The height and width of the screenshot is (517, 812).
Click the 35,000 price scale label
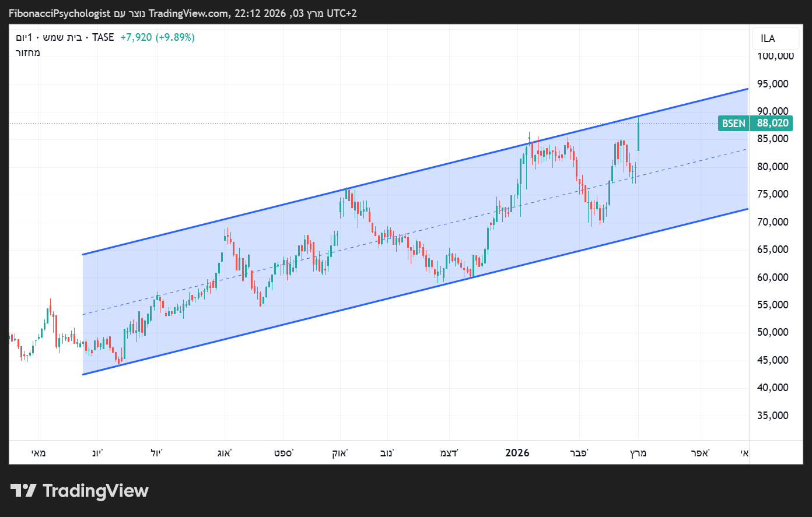[772, 416]
